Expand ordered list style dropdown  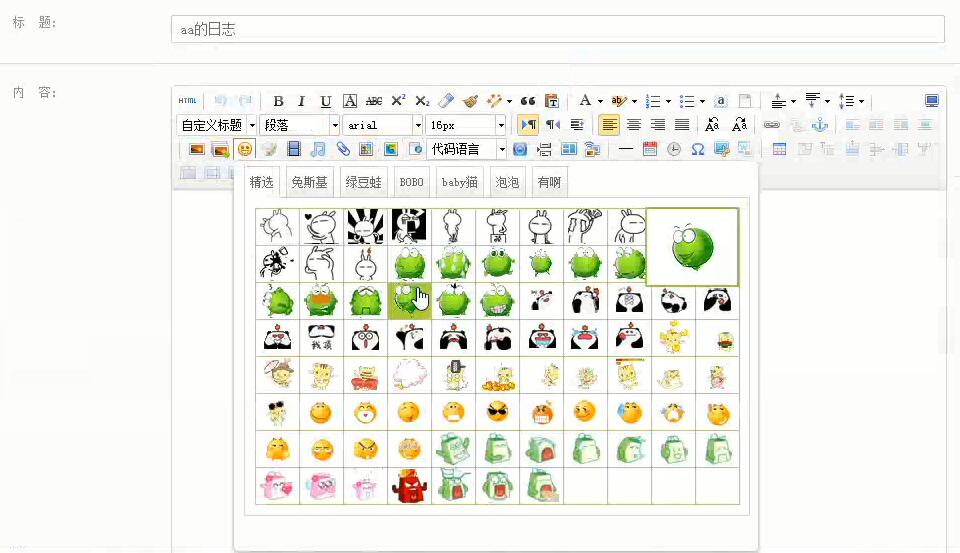coord(669,102)
